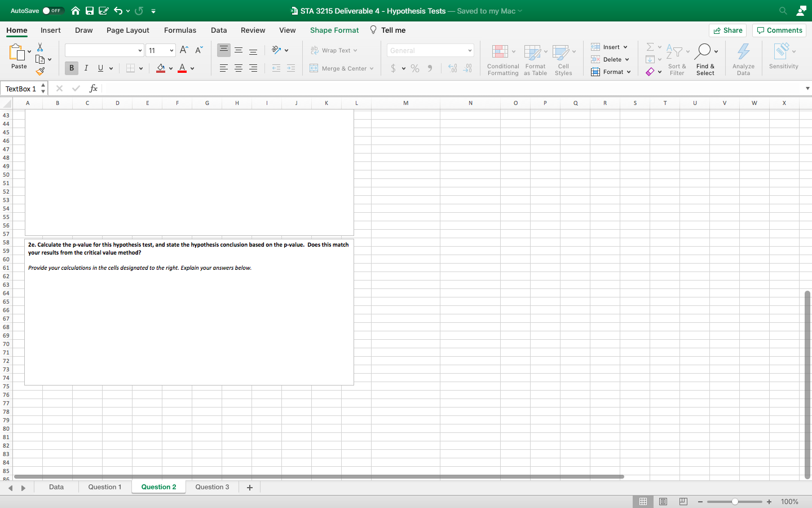Expand the Format cells dropdown
This screenshot has height=508, width=812.
629,72
